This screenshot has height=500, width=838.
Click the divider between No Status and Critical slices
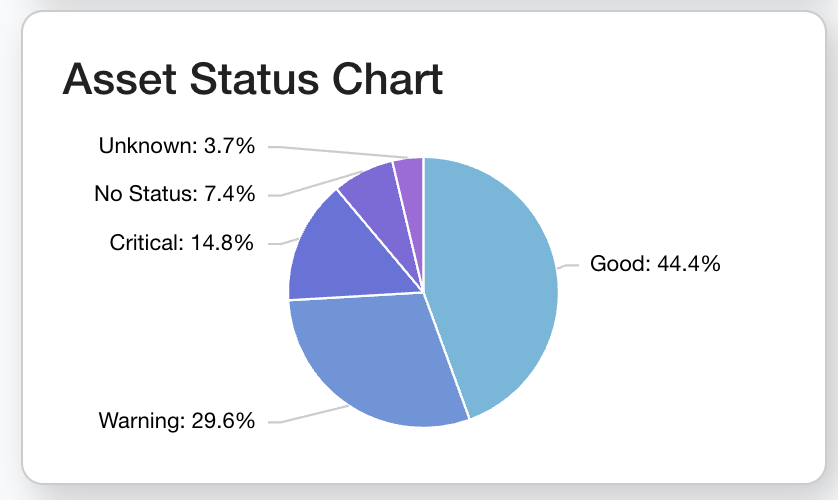click(x=380, y=242)
